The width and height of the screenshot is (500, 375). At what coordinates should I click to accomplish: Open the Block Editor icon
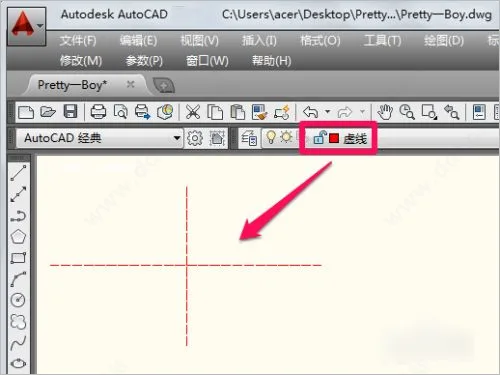point(282,112)
